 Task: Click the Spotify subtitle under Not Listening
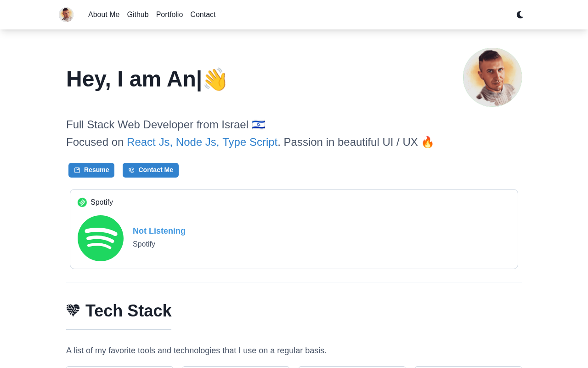point(144,244)
